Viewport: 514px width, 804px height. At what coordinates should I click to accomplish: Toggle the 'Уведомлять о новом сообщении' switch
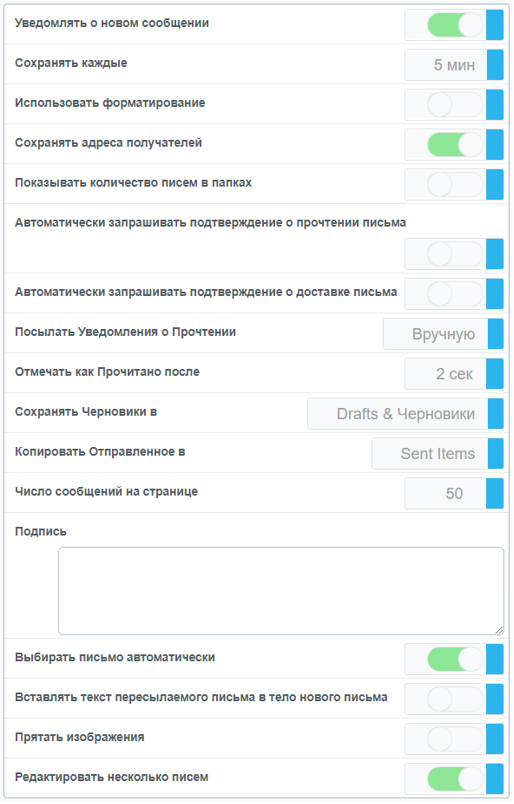pos(456,25)
